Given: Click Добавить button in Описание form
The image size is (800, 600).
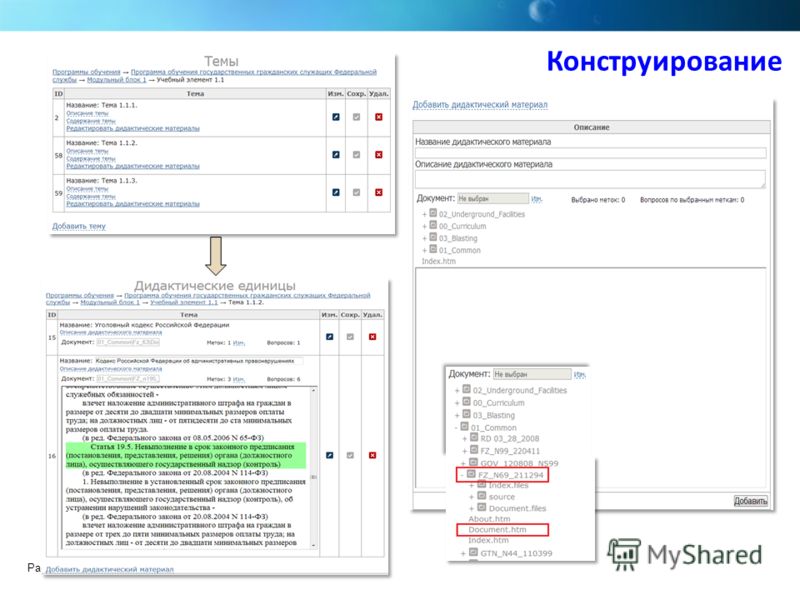Looking at the screenshot, I should (751, 501).
